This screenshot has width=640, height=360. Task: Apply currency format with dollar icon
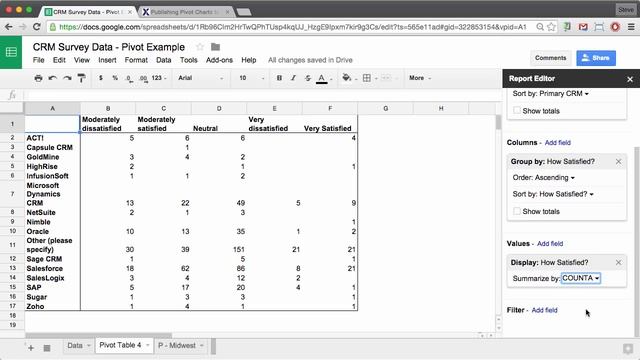(x=100, y=78)
